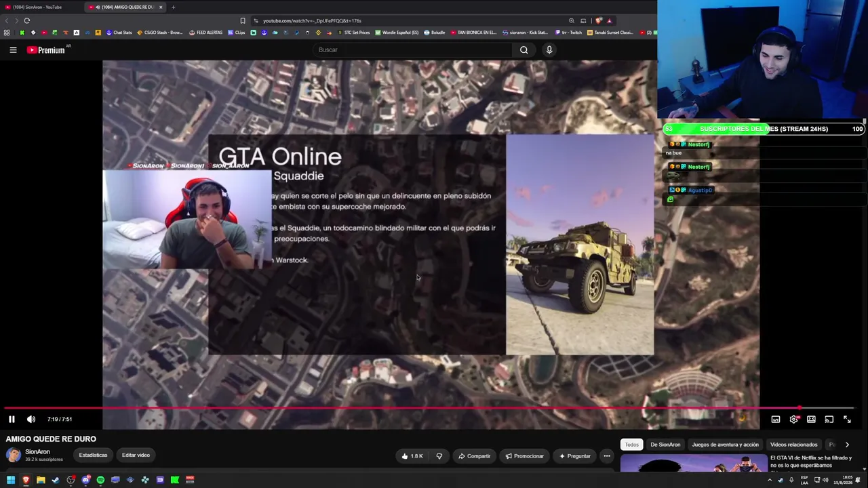Click the Promocionar button
This screenshot has height=488, width=868.
[525, 456]
